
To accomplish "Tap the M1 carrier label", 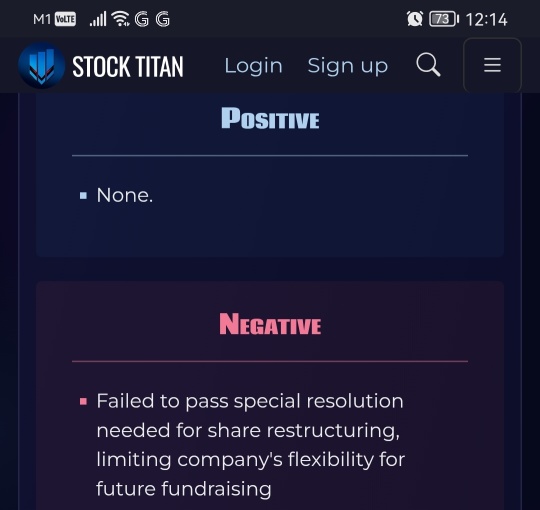I will [42, 19].
